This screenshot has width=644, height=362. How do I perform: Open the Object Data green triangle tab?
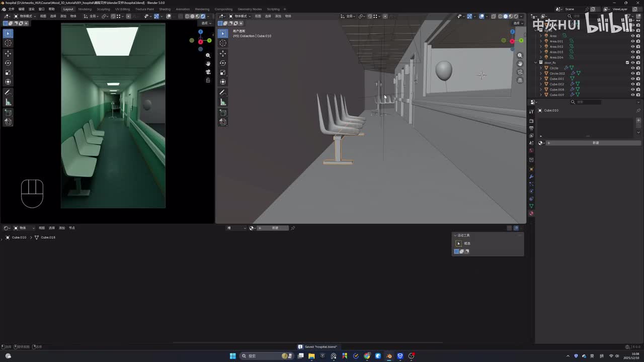[531, 206]
